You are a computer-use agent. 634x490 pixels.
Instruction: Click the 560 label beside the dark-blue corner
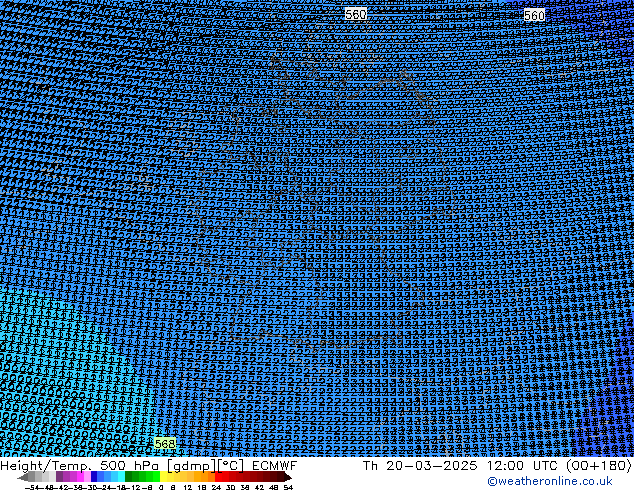[x=534, y=15]
